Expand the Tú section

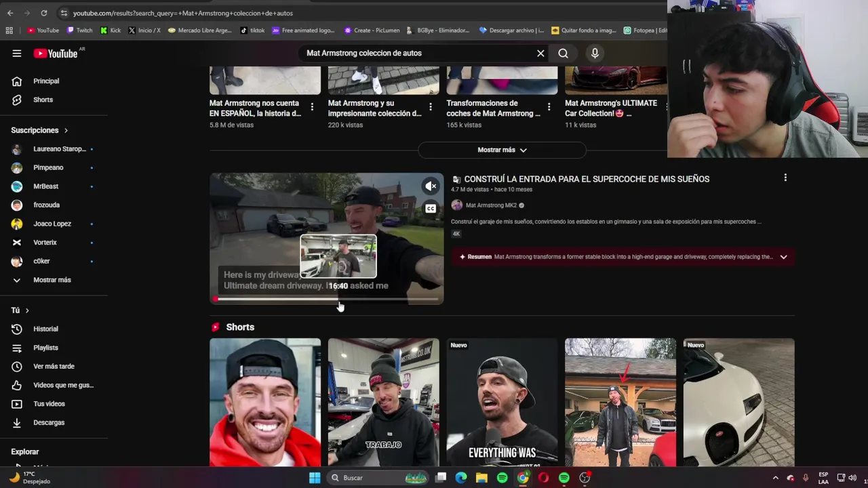tap(20, 310)
